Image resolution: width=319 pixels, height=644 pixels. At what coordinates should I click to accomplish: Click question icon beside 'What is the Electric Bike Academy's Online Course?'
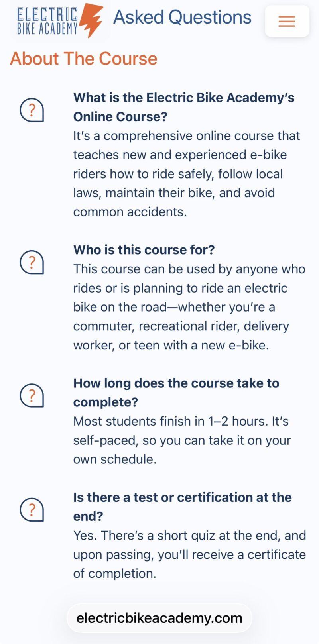pyautogui.click(x=32, y=110)
